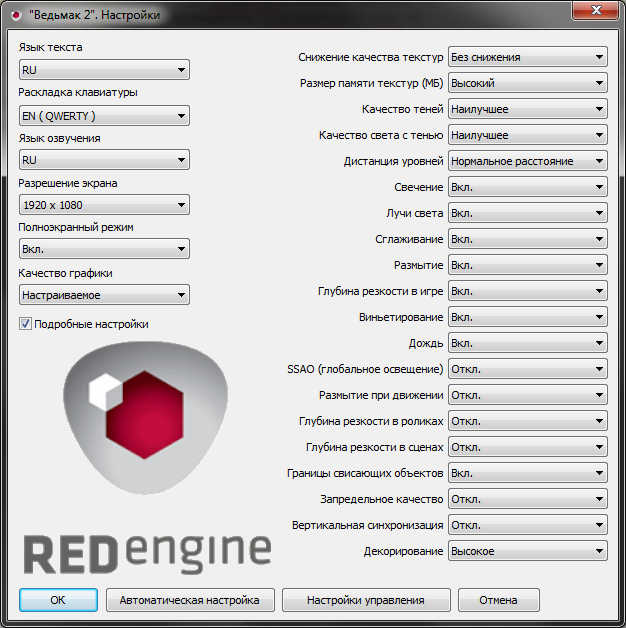Open the SSAO (глобальное освещение) dropdown
This screenshot has width=626, height=628.
(527, 369)
